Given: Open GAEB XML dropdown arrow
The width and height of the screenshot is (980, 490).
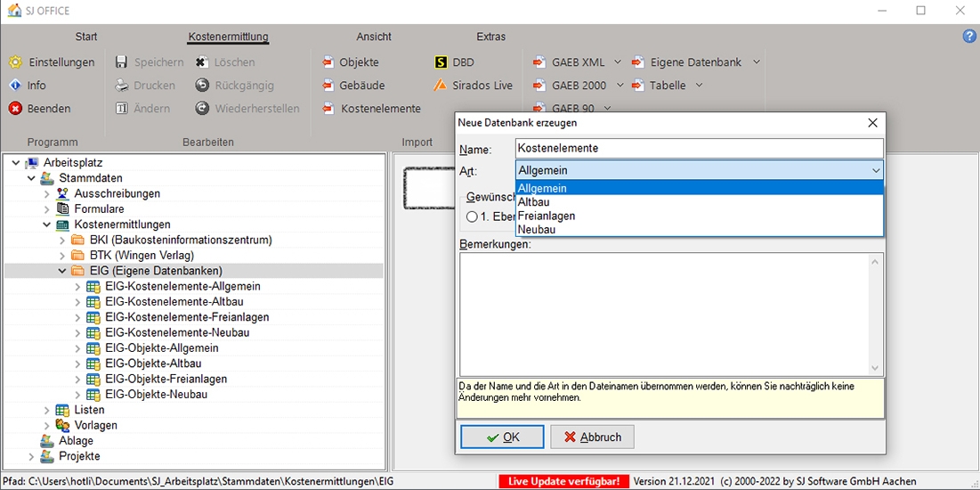Looking at the screenshot, I should pos(618,62).
